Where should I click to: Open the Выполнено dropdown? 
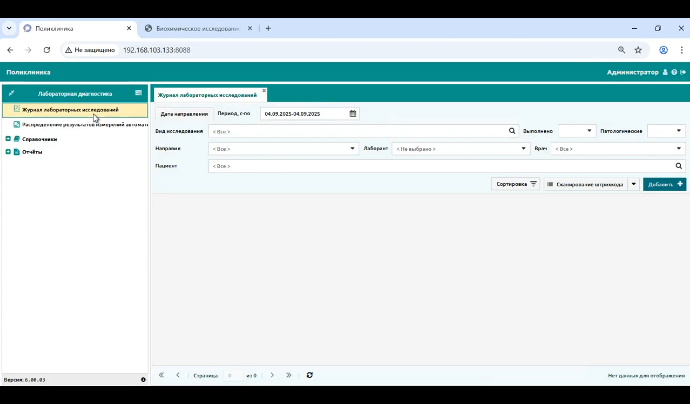pos(577,131)
